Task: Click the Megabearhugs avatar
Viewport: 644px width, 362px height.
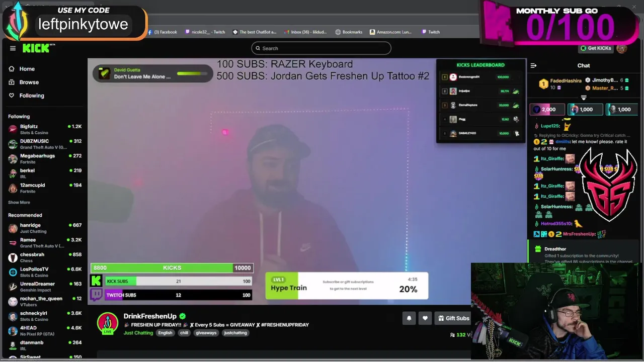Action: pos(13,159)
